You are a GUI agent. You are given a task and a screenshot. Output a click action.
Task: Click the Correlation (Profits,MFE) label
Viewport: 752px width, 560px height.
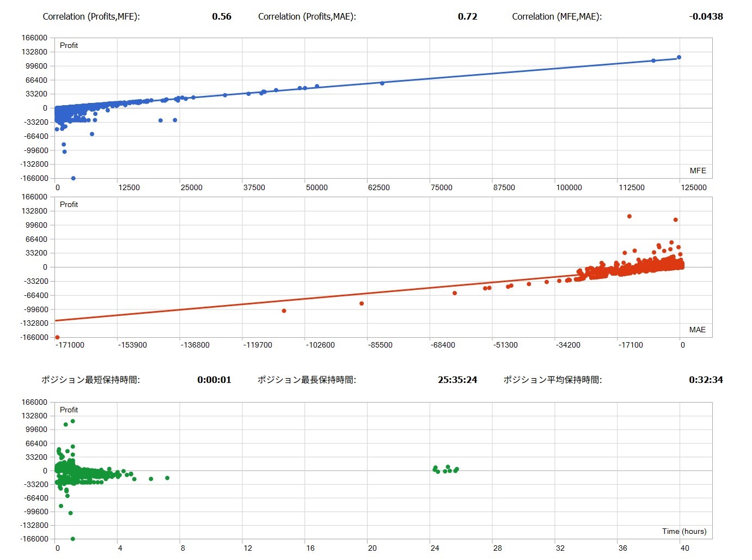click(x=91, y=16)
